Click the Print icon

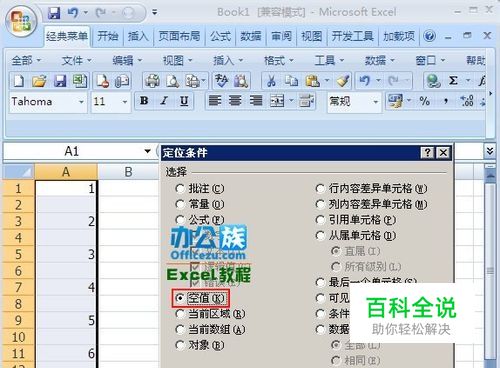(152, 81)
